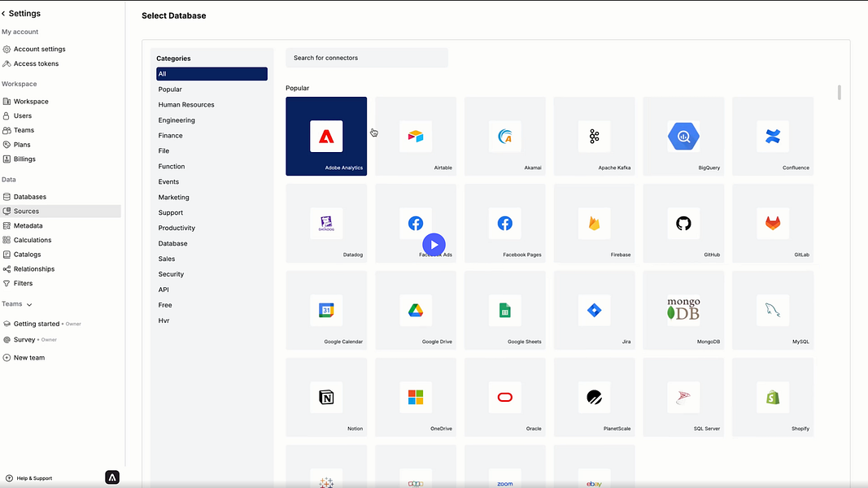Choose the Firebase connector

594,223
